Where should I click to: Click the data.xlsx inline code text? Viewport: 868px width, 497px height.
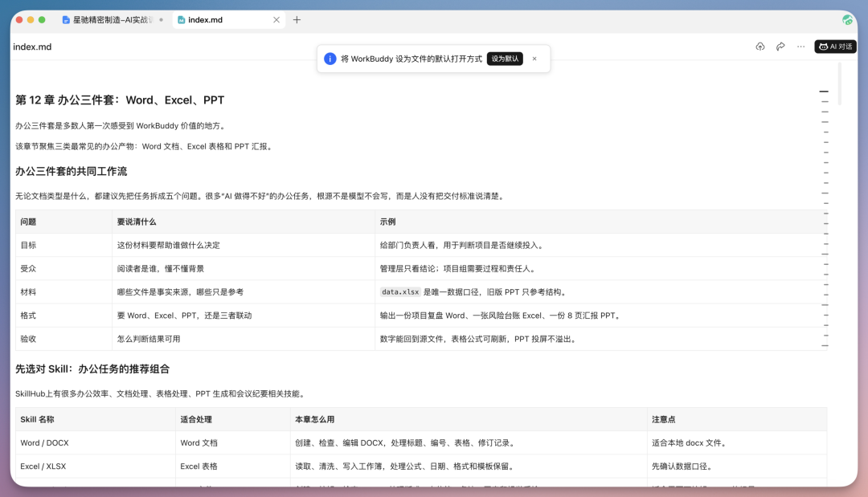[x=400, y=292]
